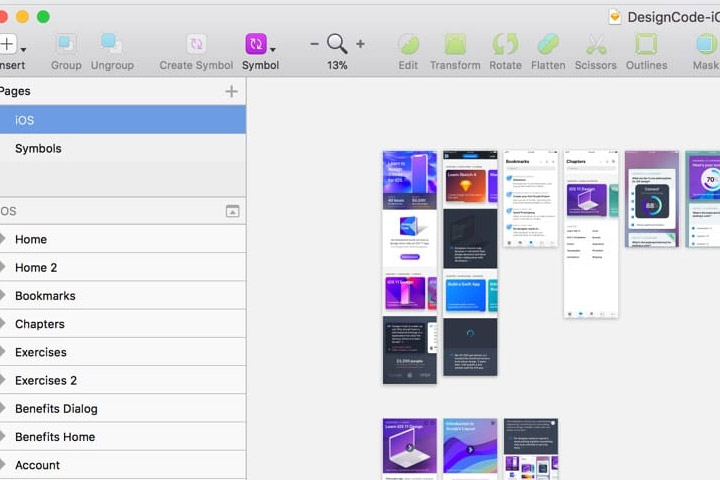
Task: Select the Edit tool icon
Action: 408,45
